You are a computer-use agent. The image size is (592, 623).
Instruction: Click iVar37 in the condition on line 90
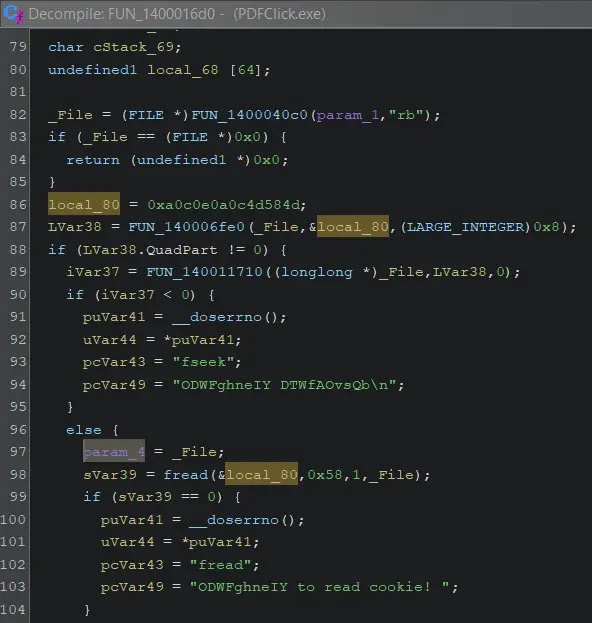pos(128,295)
